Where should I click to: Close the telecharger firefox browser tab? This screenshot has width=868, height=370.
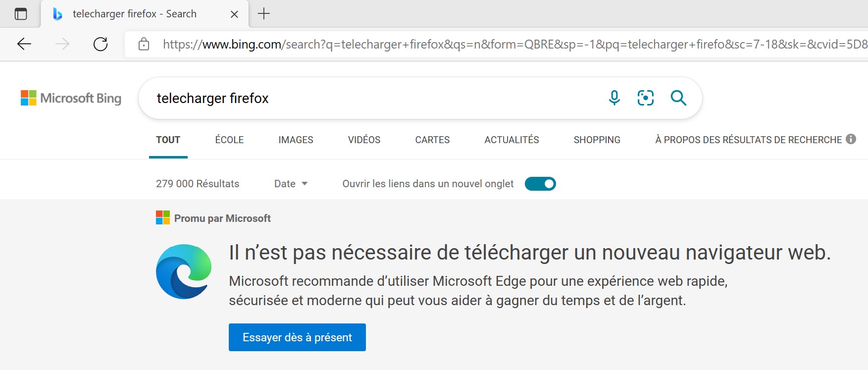[x=234, y=14]
